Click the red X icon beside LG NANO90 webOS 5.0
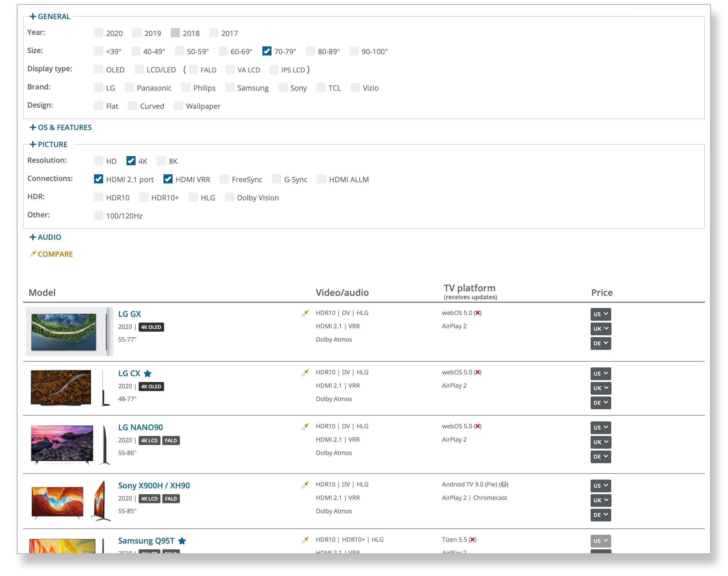Viewport: 728px width, 576px height. [477, 426]
